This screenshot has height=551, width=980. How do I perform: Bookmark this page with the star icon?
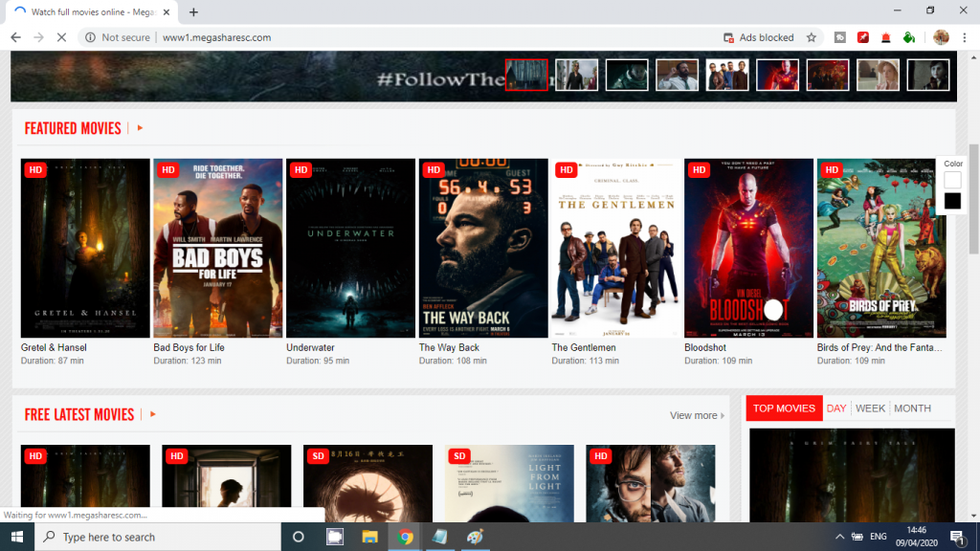coord(812,37)
